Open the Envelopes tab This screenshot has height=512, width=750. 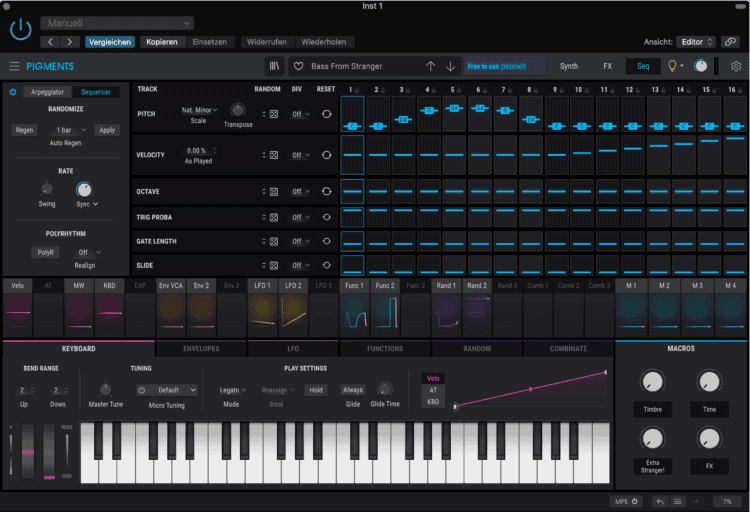(x=201, y=348)
